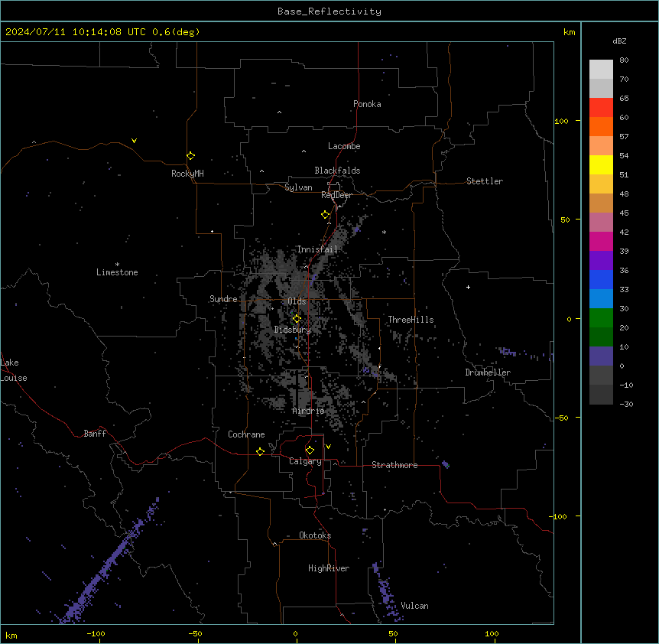Select the light blue 30-33 dBZ swatch
The width and height of the screenshot is (659, 644).
point(601,299)
